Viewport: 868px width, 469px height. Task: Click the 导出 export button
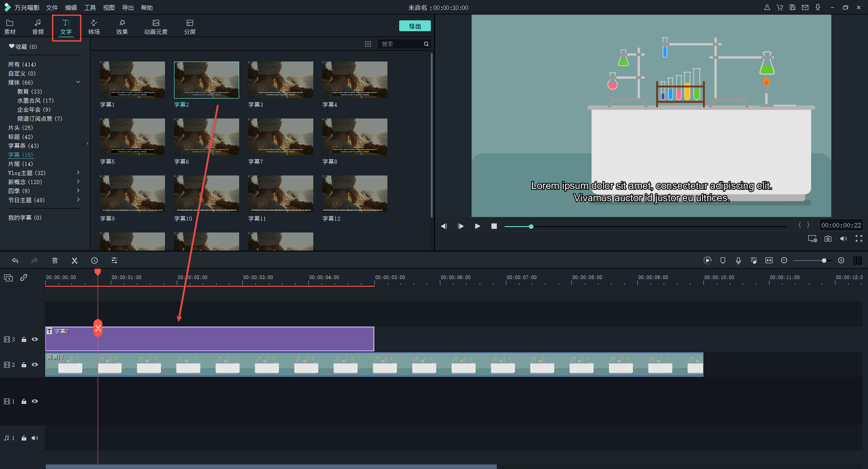(x=415, y=26)
